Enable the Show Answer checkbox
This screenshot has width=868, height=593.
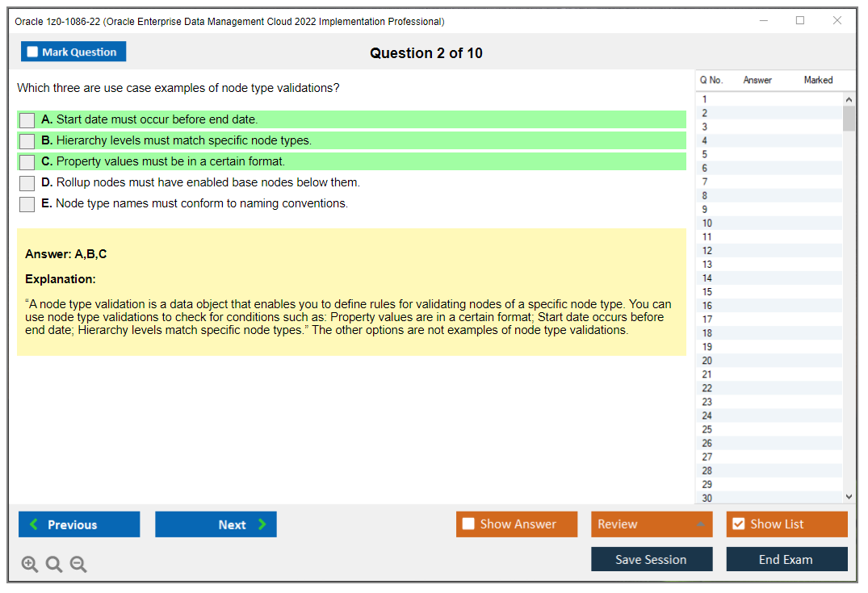click(x=468, y=524)
